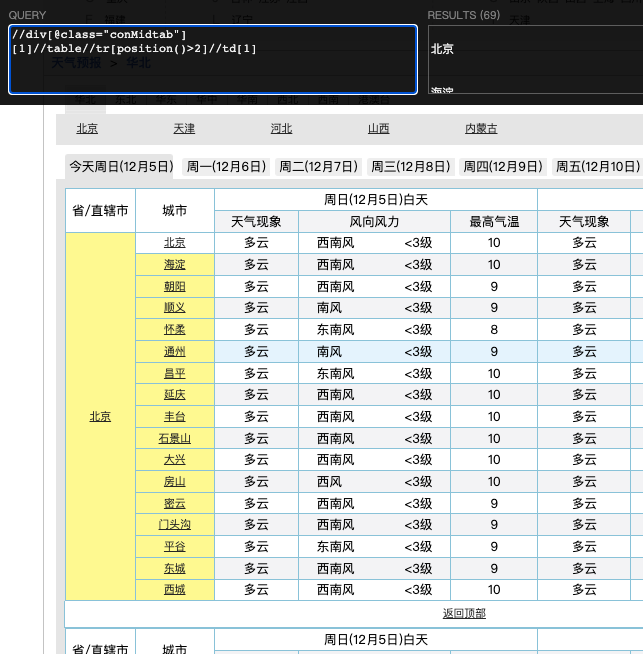The width and height of the screenshot is (643, 654).
Task: Open the 东城 city link
Action: click(175, 568)
